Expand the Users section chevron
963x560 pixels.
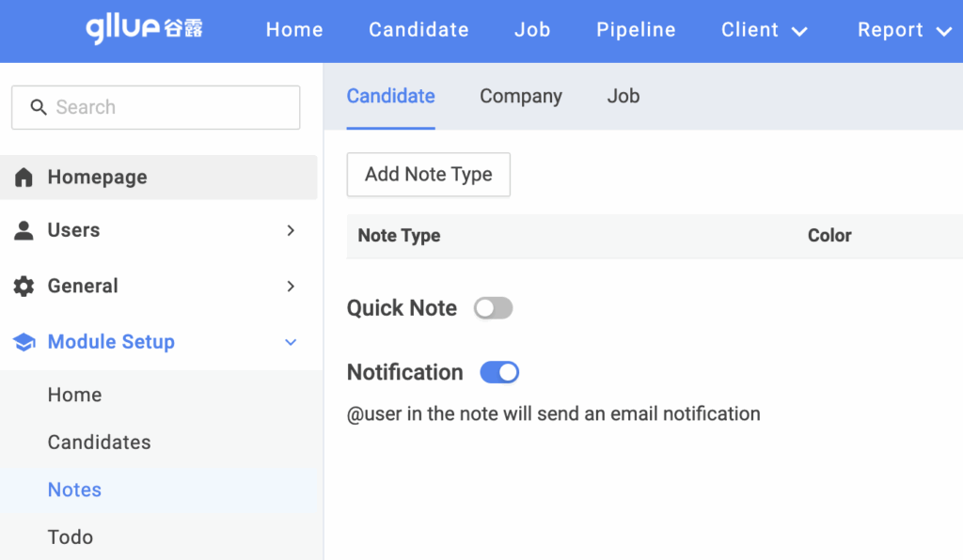[292, 230]
